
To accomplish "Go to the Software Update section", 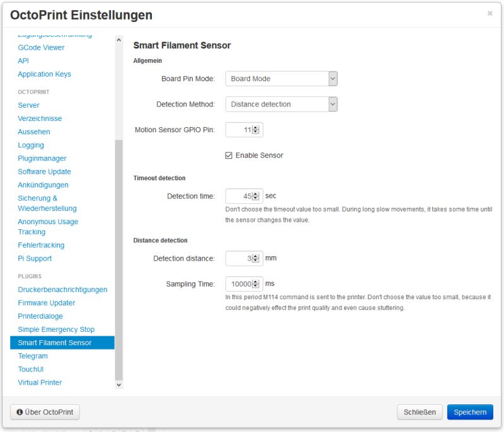I will [x=45, y=171].
